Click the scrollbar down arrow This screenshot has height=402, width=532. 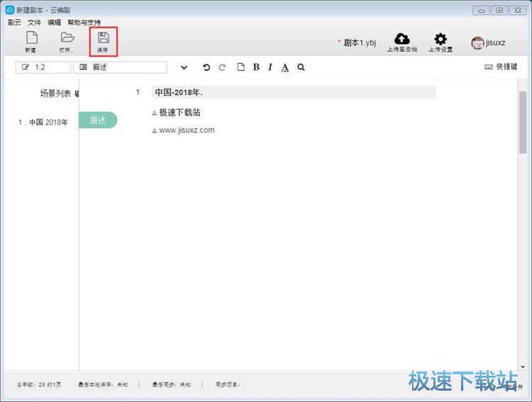tap(523, 367)
